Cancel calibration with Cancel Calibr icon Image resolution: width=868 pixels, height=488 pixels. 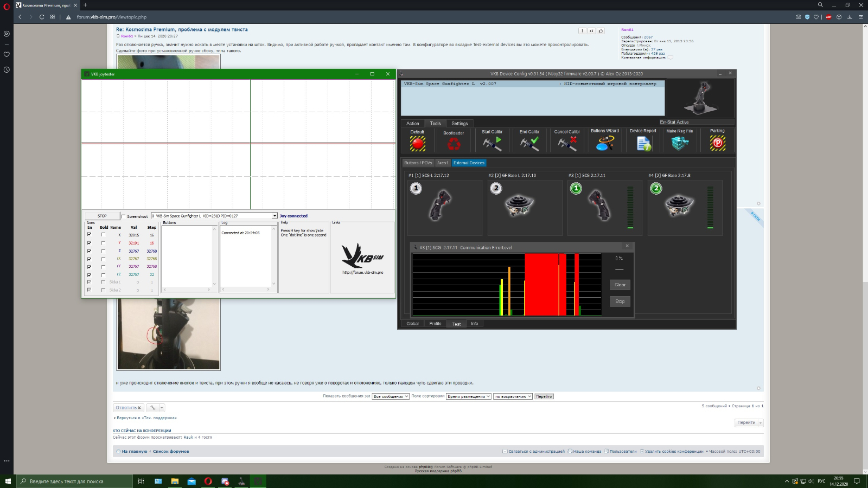coord(567,144)
